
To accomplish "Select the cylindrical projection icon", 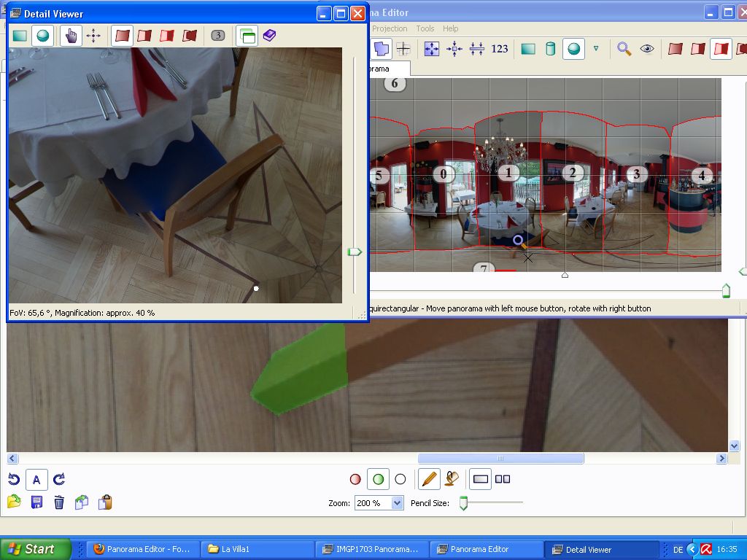I will (x=551, y=49).
